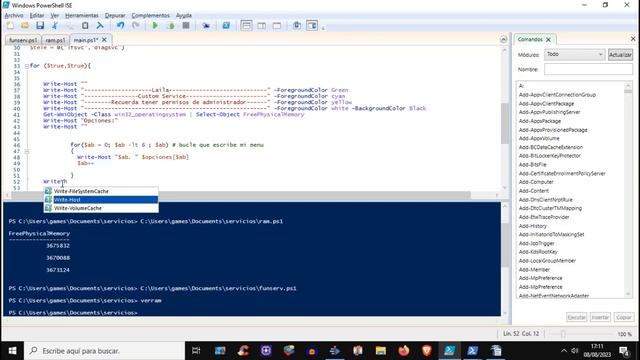Show the command window toolbar icon
Image resolution: width=640 pixels, height=360 pixels.
[x=297, y=26]
